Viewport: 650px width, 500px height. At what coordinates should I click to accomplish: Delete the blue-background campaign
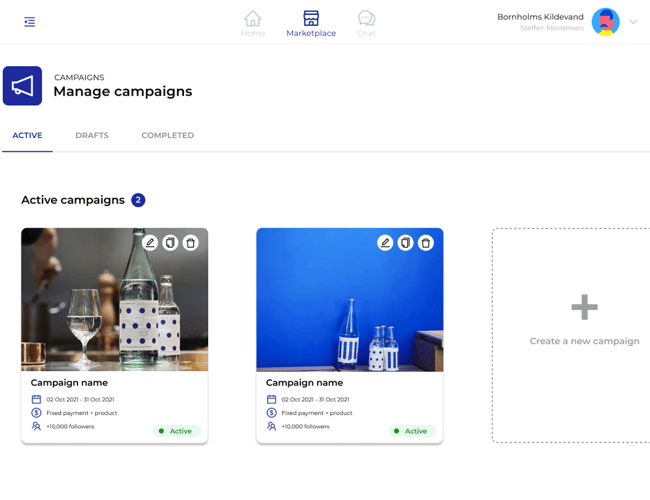[426, 243]
